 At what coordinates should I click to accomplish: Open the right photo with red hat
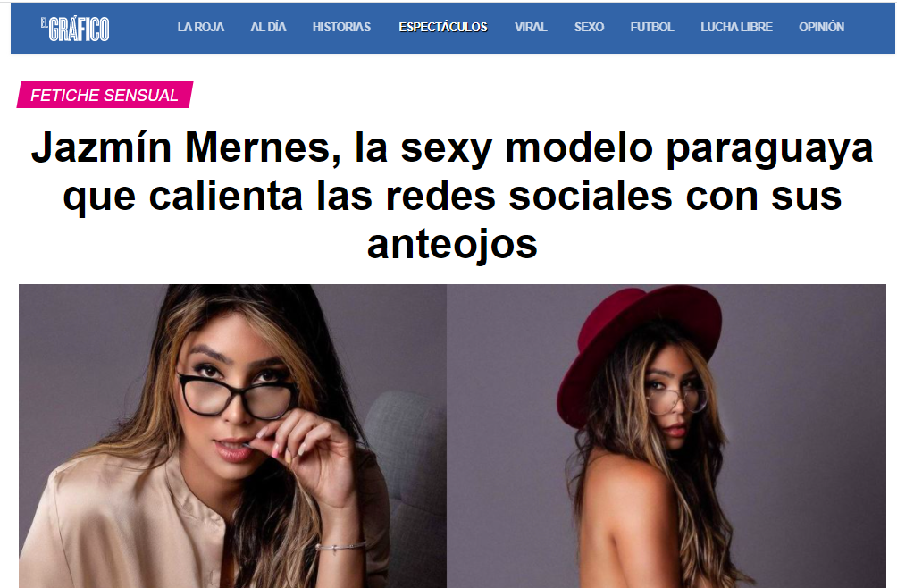click(666, 436)
